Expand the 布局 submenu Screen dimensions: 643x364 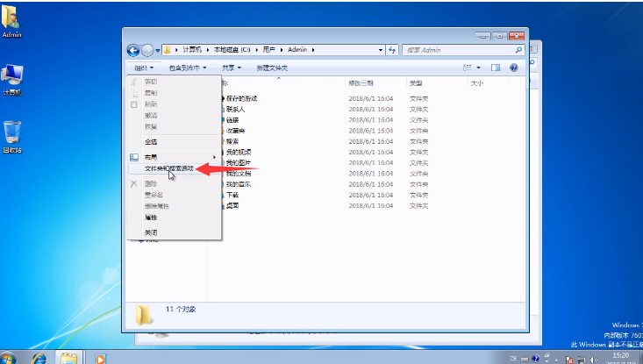coord(175,157)
